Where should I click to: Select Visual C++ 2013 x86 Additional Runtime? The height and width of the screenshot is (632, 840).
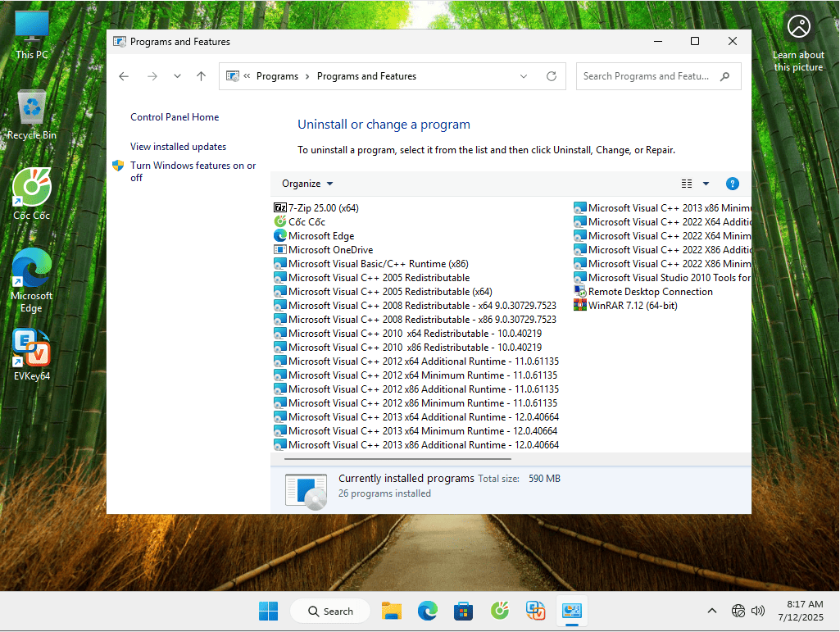pyautogui.click(x=416, y=444)
